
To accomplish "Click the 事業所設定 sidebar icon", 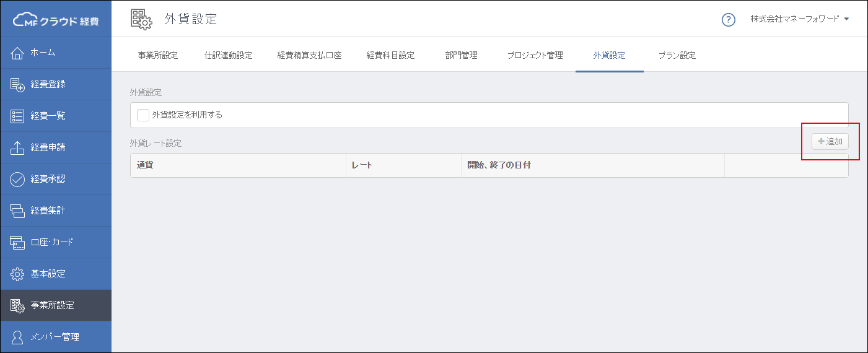I will (18, 305).
